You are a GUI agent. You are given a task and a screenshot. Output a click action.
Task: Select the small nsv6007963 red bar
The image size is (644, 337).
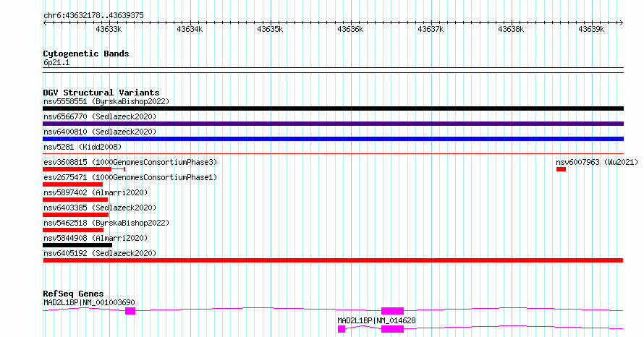(x=561, y=169)
